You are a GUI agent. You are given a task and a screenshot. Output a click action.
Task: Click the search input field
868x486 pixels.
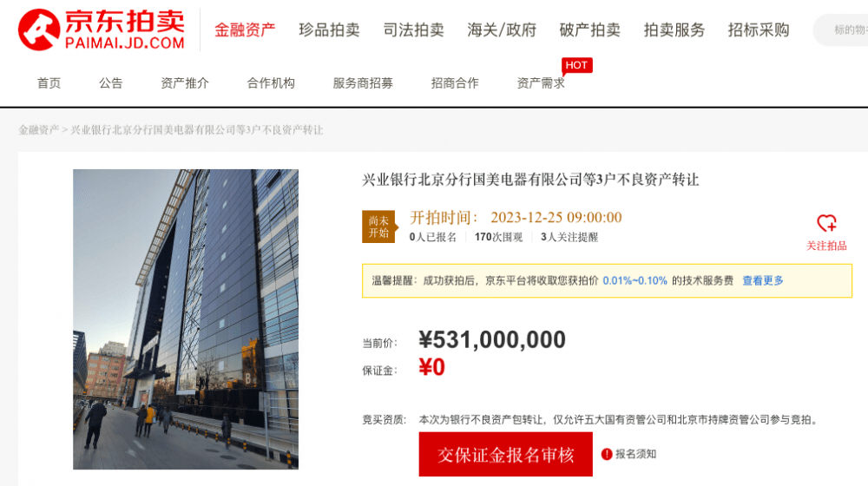841,30
